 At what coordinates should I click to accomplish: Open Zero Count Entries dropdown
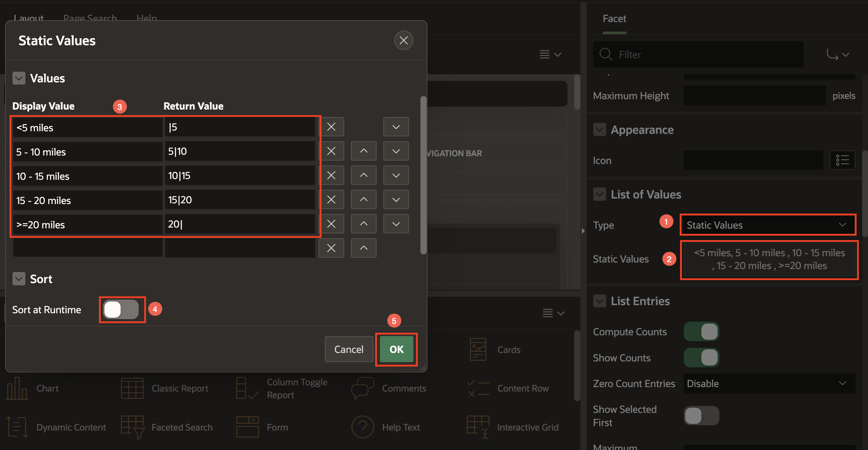click(x=769, y=383)
